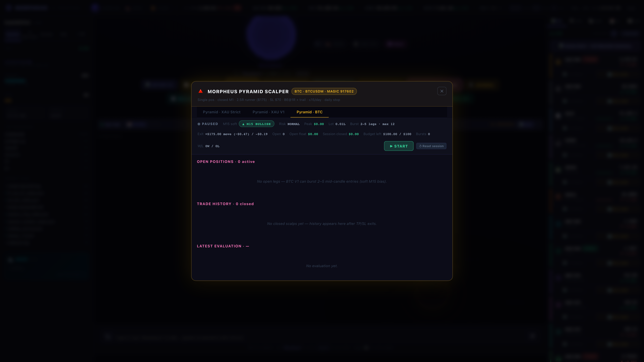644x362 pixels.
Task: Click the Bursts 0 counter
Action: tap(423, 134)
